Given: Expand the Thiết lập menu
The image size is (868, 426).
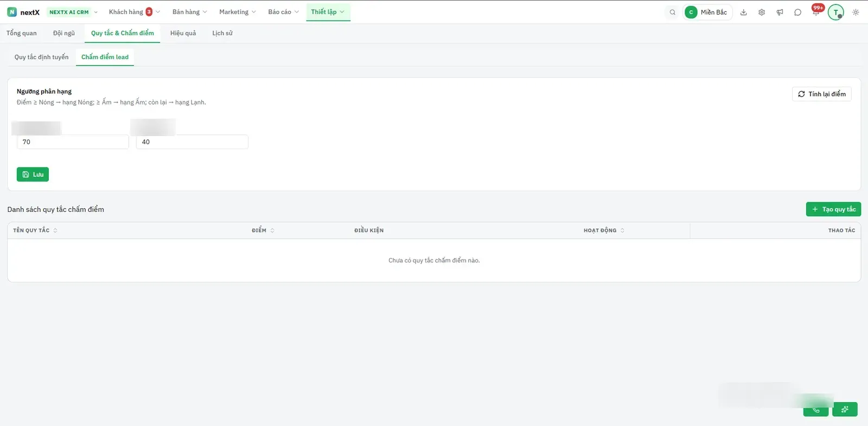Looking at the screenshot, I should [x=328, y=12].
